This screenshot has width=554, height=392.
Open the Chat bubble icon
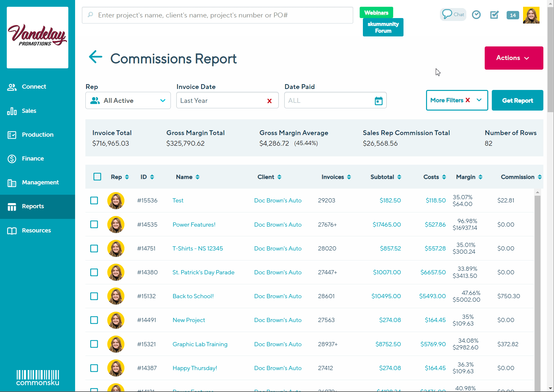click(453, 15)
